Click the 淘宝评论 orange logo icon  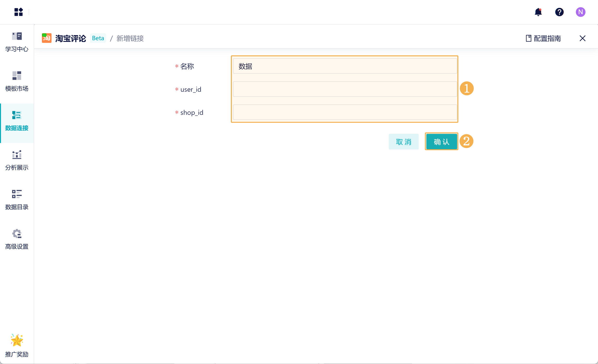(47, 38)
